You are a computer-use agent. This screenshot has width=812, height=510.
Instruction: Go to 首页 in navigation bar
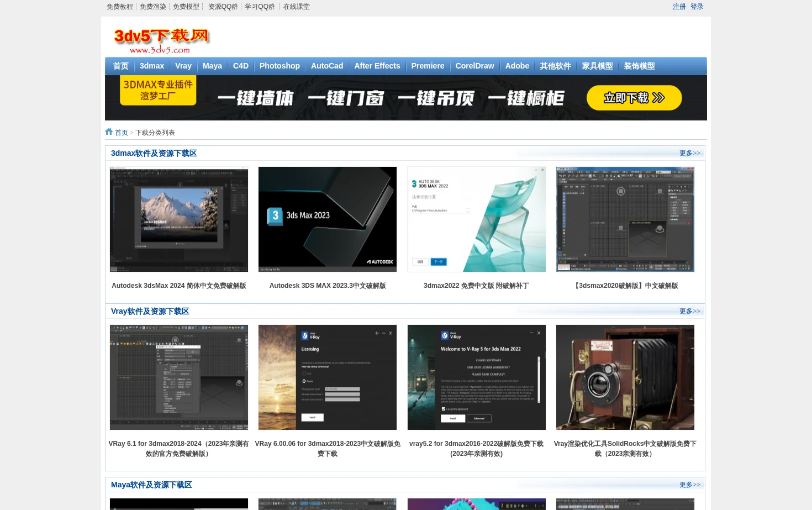[x=120, y=66]
